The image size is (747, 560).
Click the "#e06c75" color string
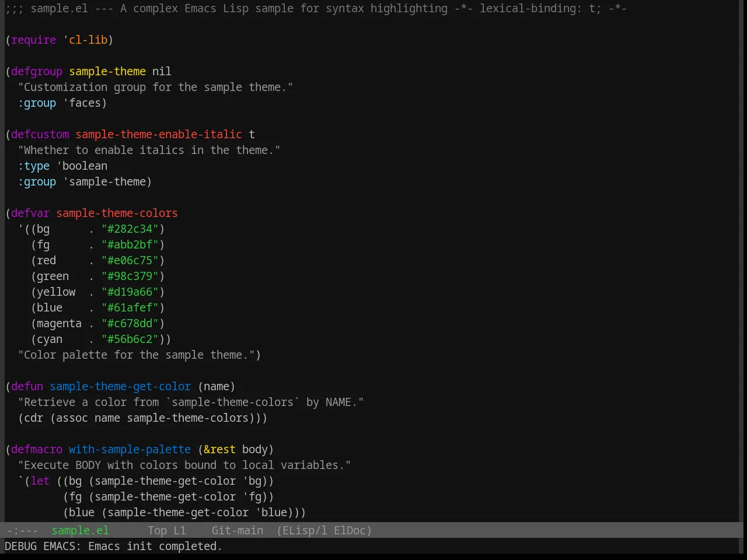pyautogui.click(x=130, y=260)
